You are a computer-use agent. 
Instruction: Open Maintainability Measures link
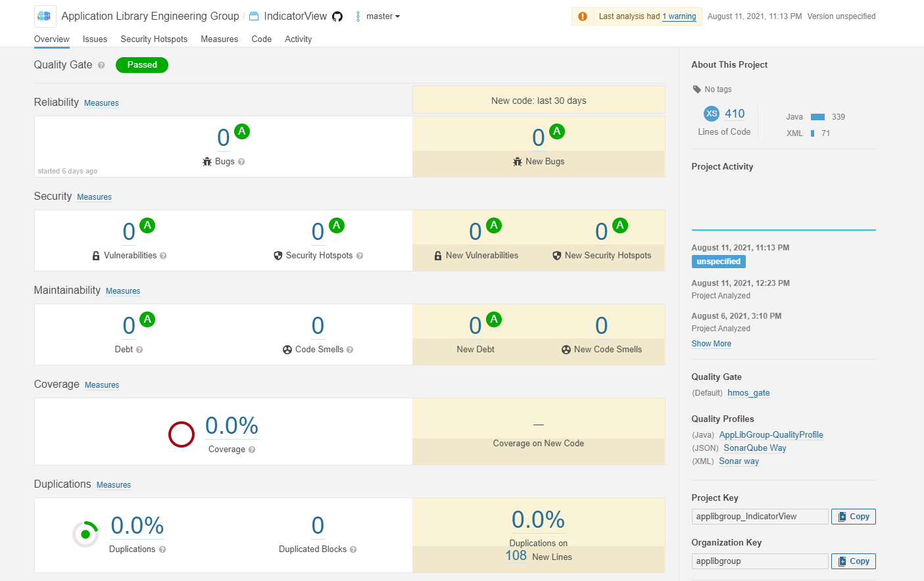pyautogui.click(x=123, y=291)
